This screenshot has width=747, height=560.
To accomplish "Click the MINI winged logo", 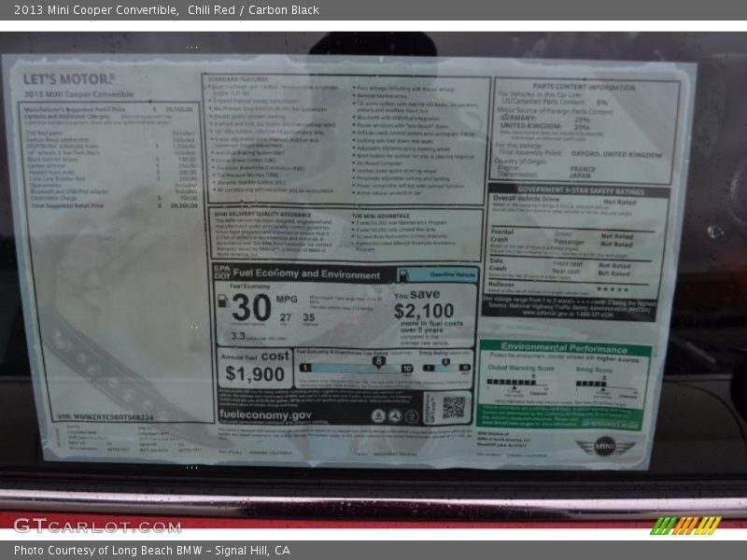I will coord(605,447).
